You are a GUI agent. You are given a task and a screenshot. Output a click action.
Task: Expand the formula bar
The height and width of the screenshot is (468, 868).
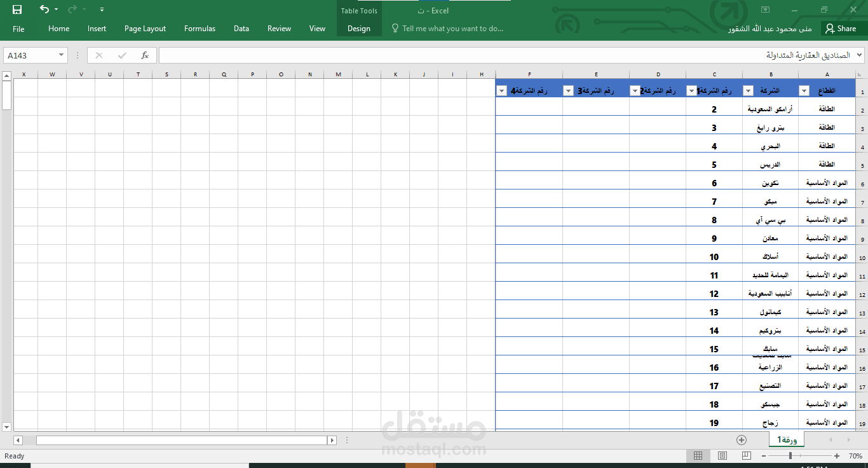tap(860, 55)
